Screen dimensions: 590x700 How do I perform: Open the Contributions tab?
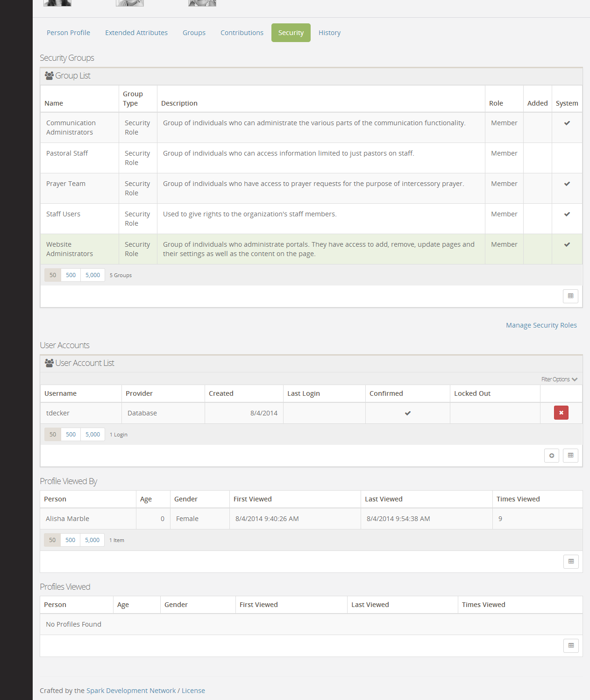[x=242, y=33]
